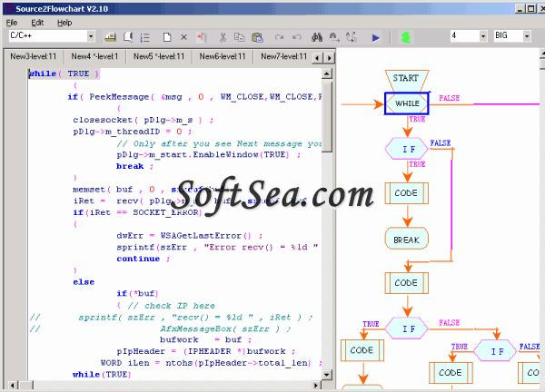Select the CODE node under the left TRUE branch
This screenshot has height=392, width=545.
362,350
